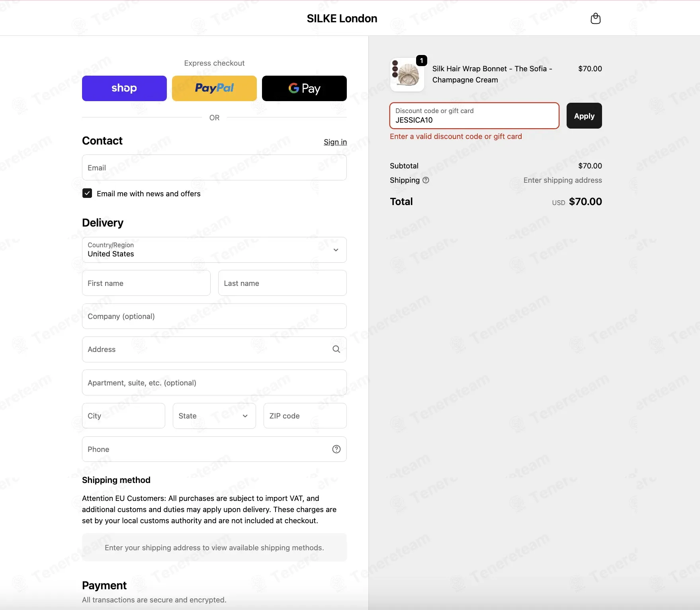Apply the discount code
The width and height of the screenshot is (700, 610).
[x=584, y=116]
